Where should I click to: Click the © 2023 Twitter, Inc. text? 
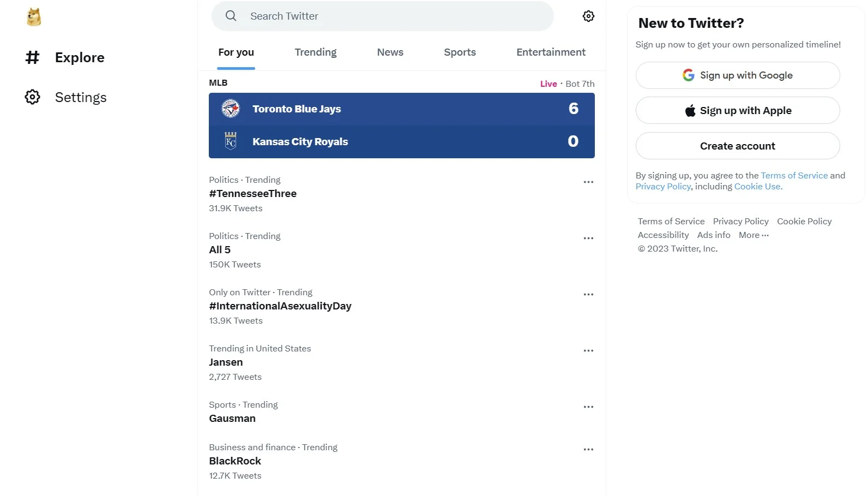click(678, 249)
